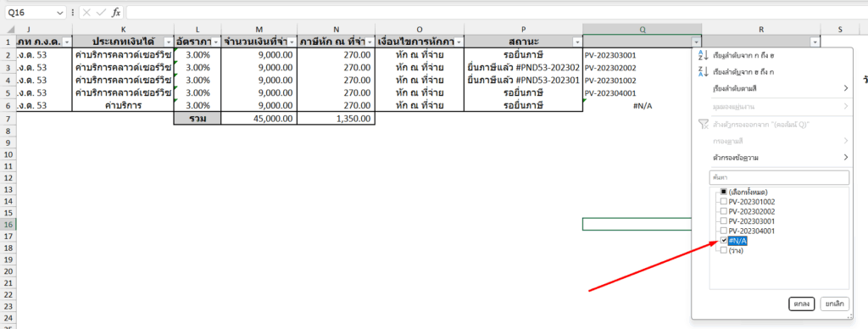Open filter dropdown for ประเภทเงินได้ column
The height and width of the screenshot is (329, 868).
(x=169, y=42)
